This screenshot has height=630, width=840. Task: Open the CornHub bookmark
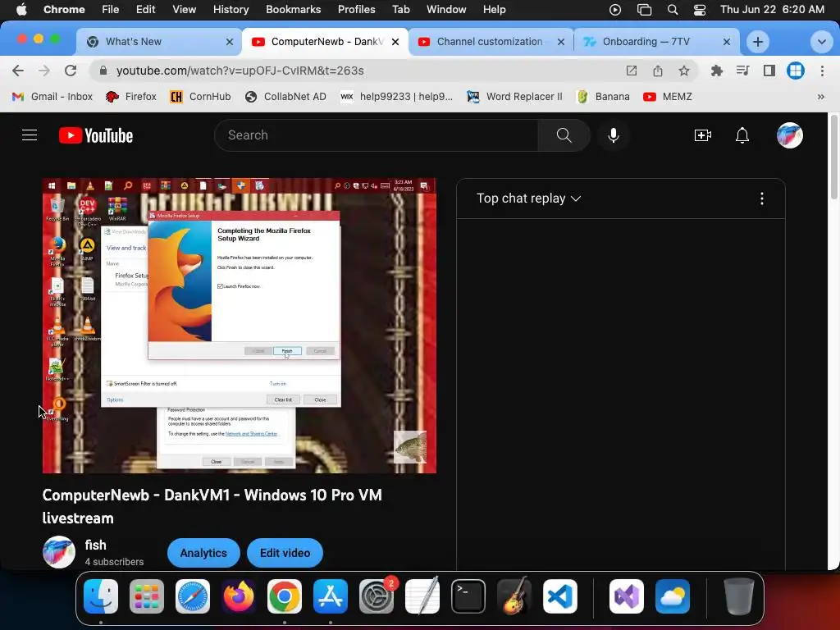click(x=200, y=97)
